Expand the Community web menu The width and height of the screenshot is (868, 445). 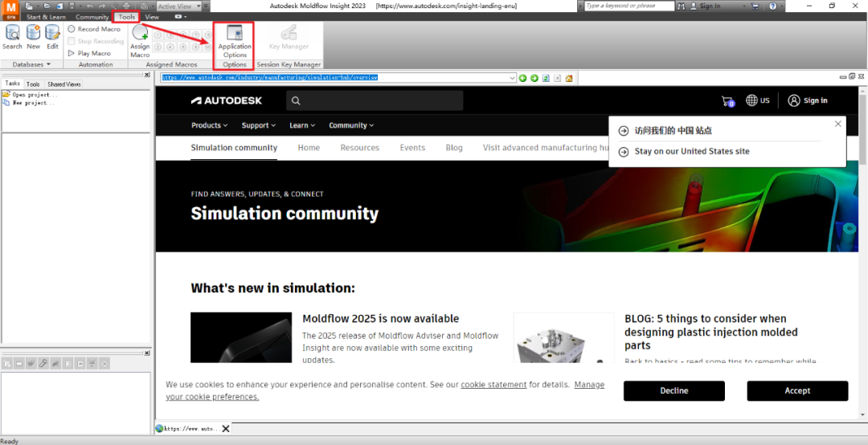coord(351,125)
